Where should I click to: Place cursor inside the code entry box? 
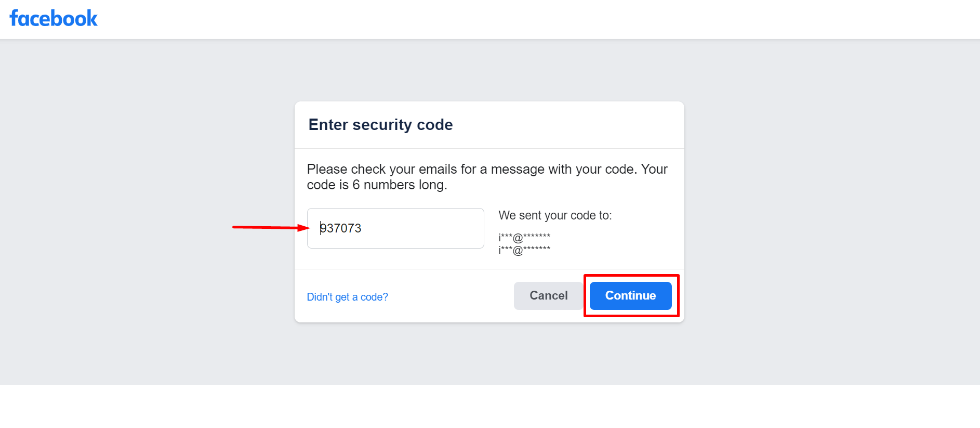click(x=395, y=228)
